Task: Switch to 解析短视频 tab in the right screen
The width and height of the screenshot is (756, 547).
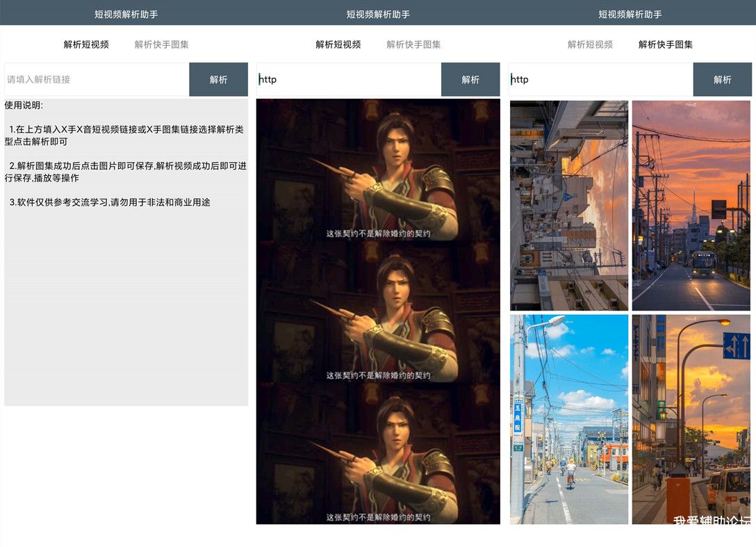Action: 590,44
